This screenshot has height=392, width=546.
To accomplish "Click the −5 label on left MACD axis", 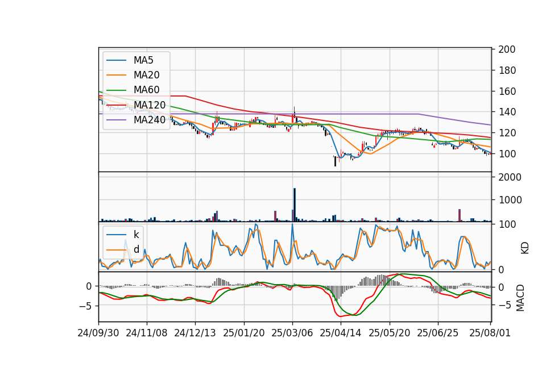I will click(x=85, y=306).
